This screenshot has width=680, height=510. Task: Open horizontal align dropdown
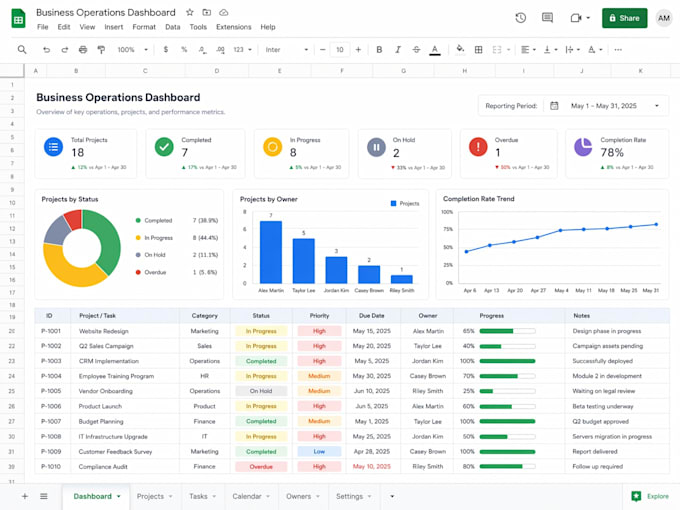pyautogui.click(x=528, y=49)
